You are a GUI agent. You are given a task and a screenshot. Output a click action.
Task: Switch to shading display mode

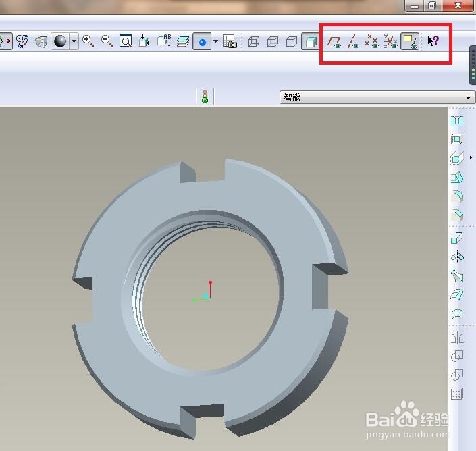click(x=311, y=41)
